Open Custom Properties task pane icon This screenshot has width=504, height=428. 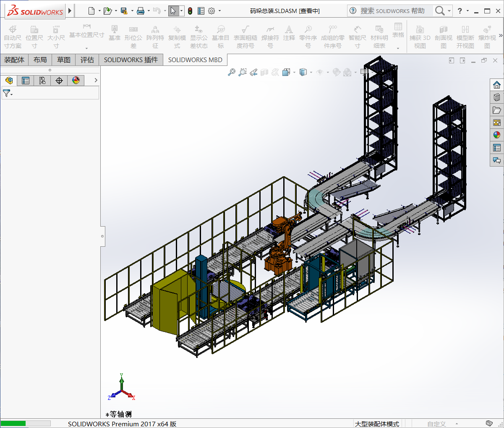tap(497, 148)
